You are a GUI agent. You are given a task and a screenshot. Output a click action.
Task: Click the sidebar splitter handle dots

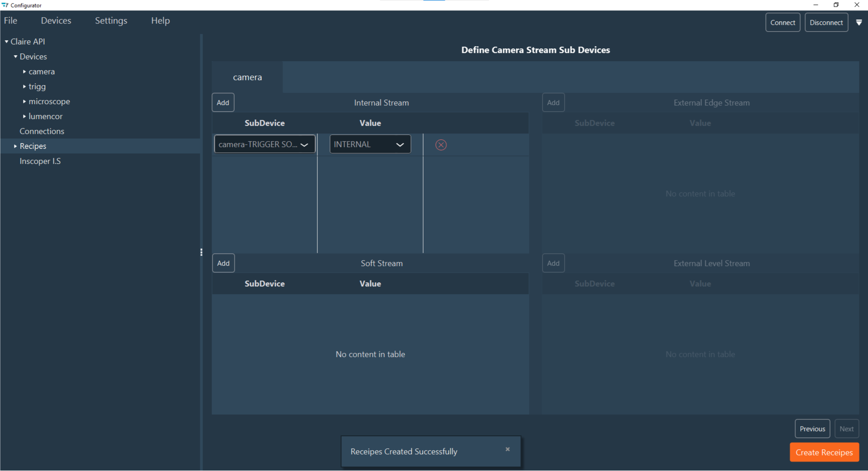pos(201,252)
